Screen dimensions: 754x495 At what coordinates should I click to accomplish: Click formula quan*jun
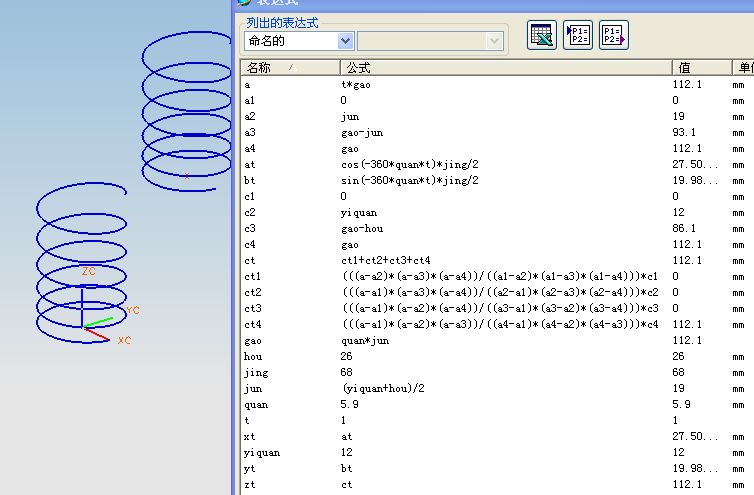[x=365, y=341]
